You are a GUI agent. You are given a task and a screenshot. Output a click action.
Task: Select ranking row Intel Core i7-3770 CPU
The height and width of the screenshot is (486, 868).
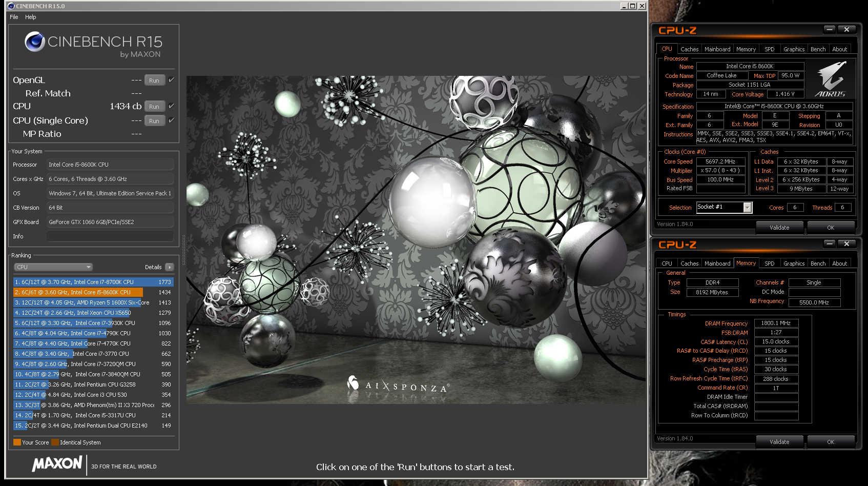coord(93,354)
